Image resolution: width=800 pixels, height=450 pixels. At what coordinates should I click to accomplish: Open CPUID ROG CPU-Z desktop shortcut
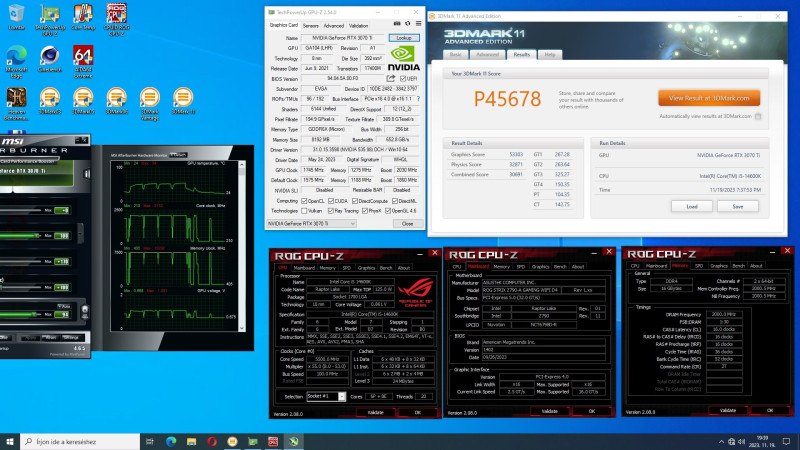coord(116,20)
